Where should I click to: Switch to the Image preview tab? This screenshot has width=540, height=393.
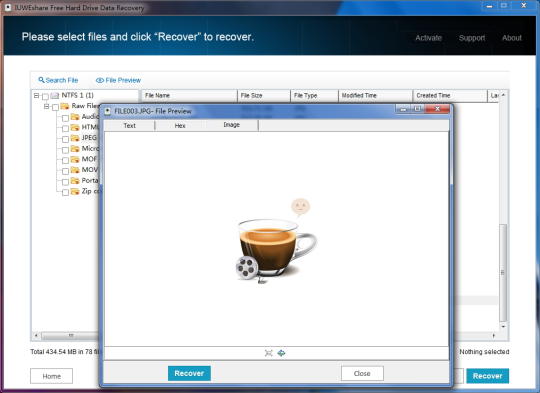point(232,125)
